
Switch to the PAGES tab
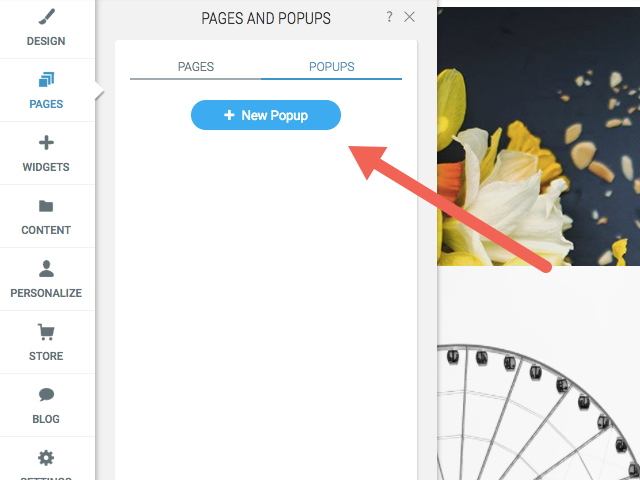click(196, 67)
